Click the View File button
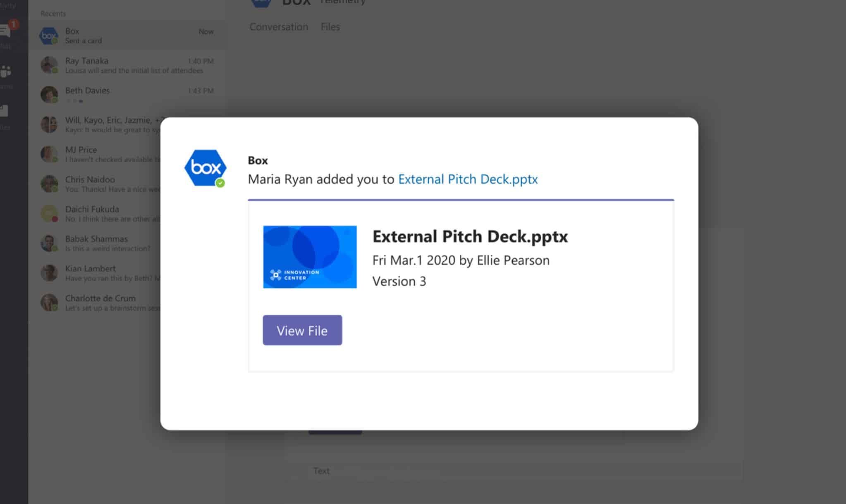Viewport: 846px width, 504px height. point(302,330)
